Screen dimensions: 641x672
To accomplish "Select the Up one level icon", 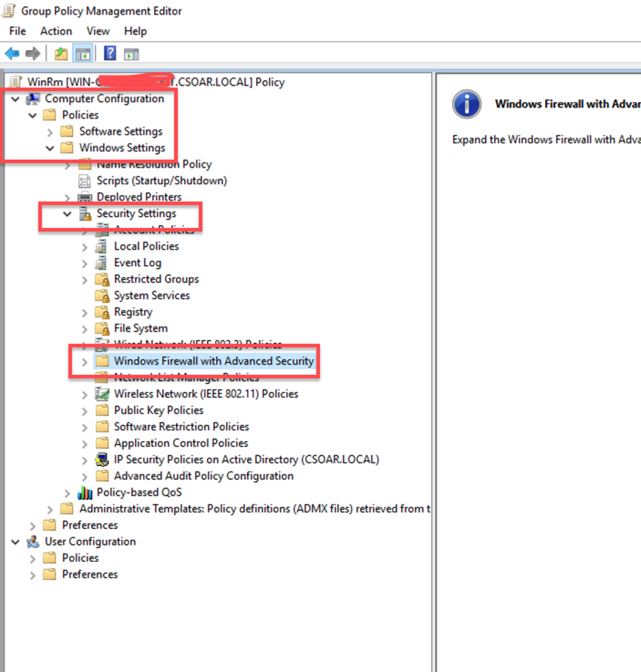I will coord(61,53).
